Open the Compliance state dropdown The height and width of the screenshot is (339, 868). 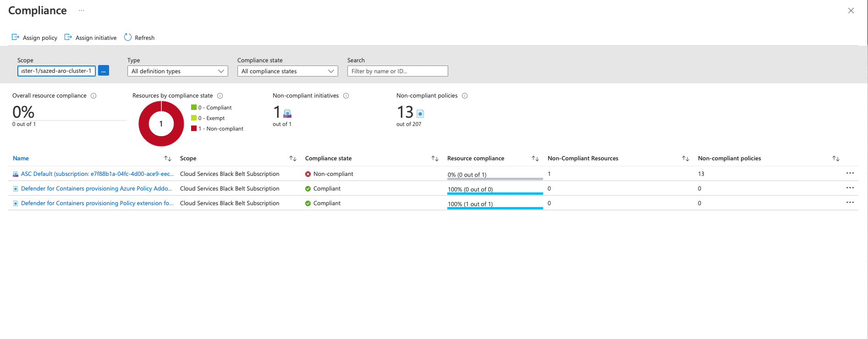287,71
